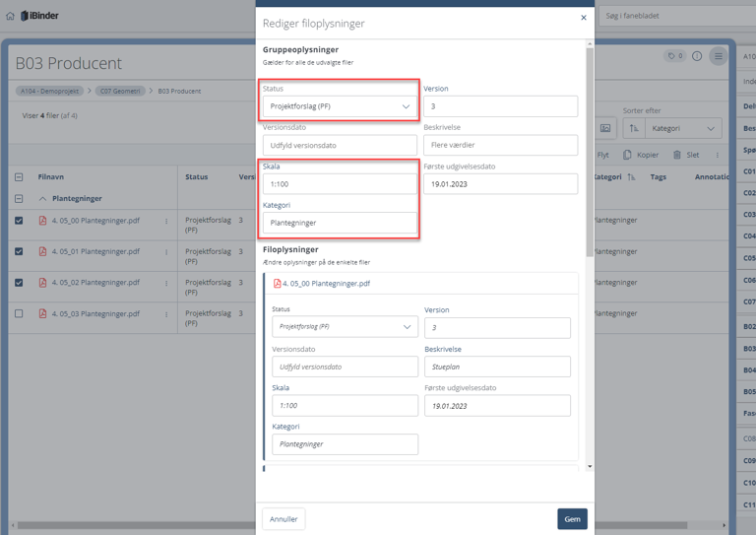Click the info circle icon

[697, 56]
